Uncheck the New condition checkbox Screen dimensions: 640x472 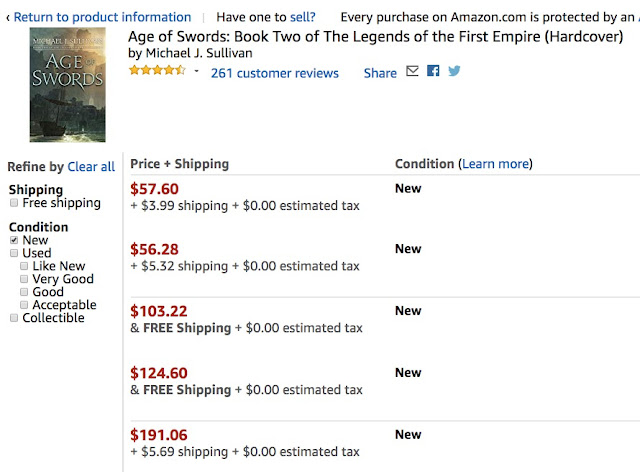click(x=14, y=241)
